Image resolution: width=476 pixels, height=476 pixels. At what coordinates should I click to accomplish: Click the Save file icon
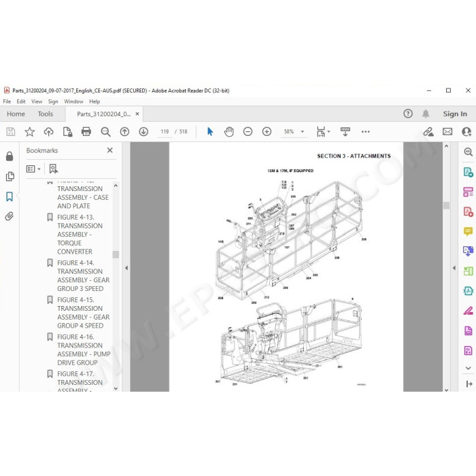(11, 132)
